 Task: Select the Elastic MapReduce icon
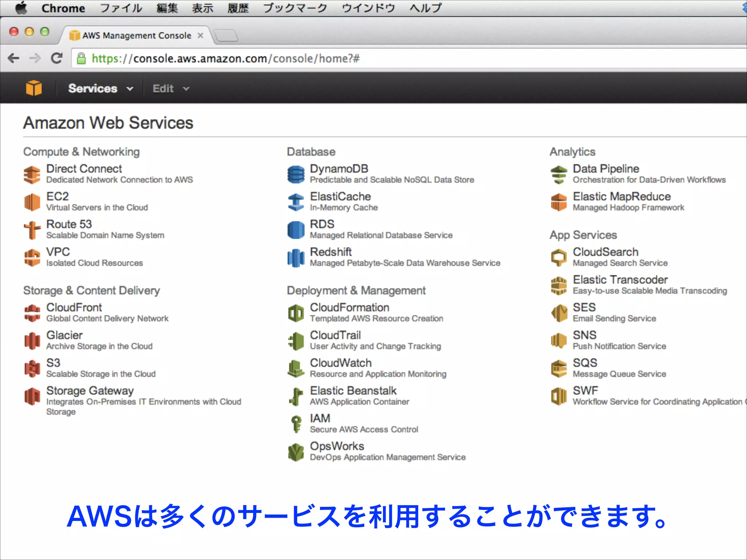[x=559, y=202]
